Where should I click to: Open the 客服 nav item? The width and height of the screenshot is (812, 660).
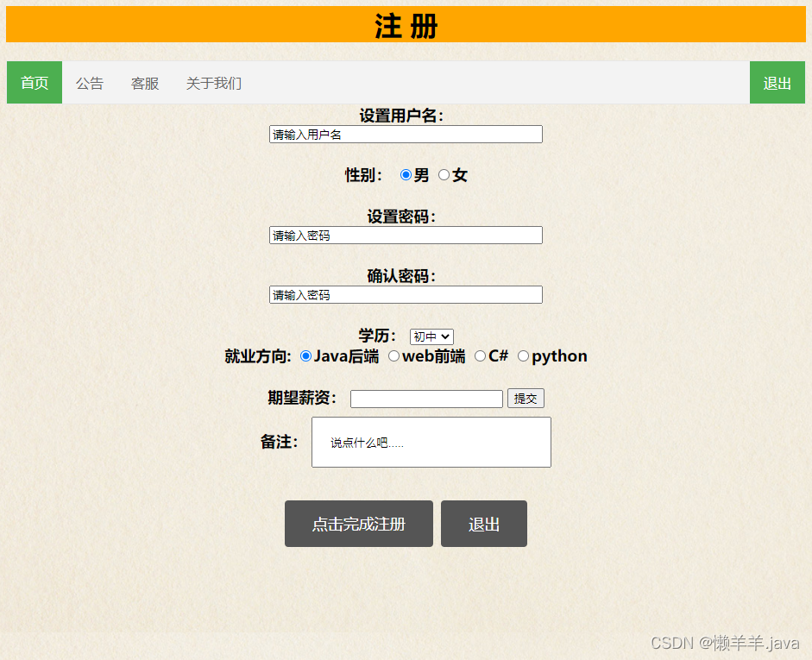pos(144,83)
